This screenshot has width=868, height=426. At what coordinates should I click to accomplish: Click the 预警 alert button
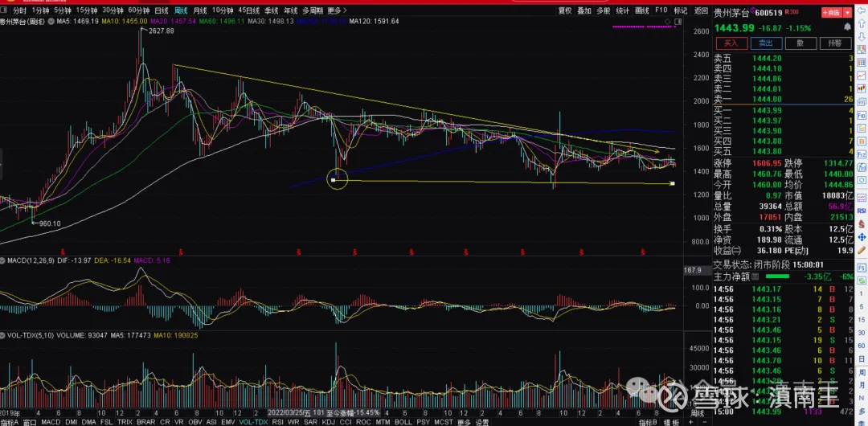[x=835, y=43]
